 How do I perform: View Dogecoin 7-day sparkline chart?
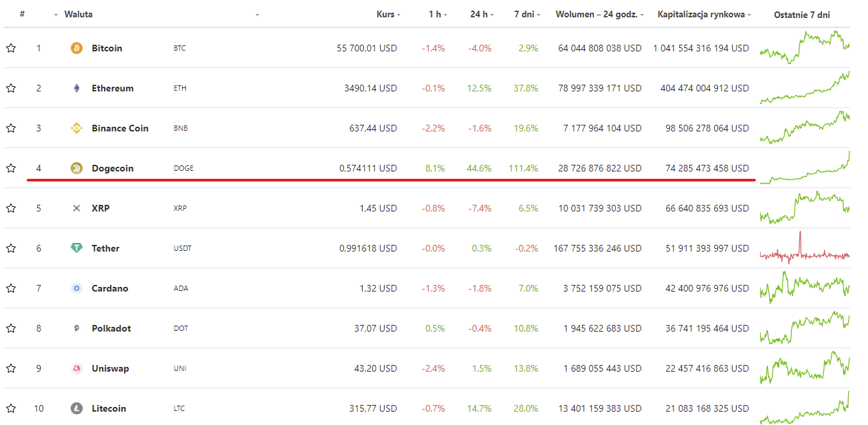pyautogui.click(x=805, y=167)
